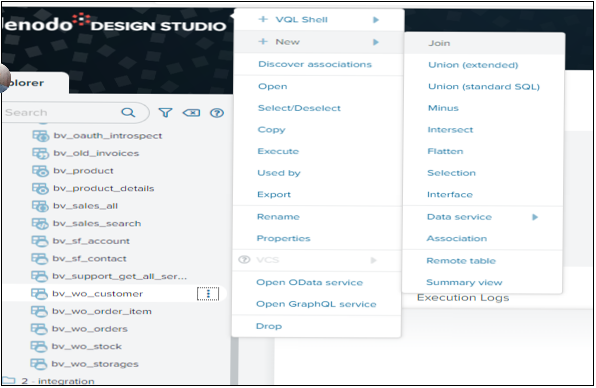This screenshot has width=596, height=388.
Task: Click the explorer panel vertical scrollbar
Action: click(x=234, y=360)
